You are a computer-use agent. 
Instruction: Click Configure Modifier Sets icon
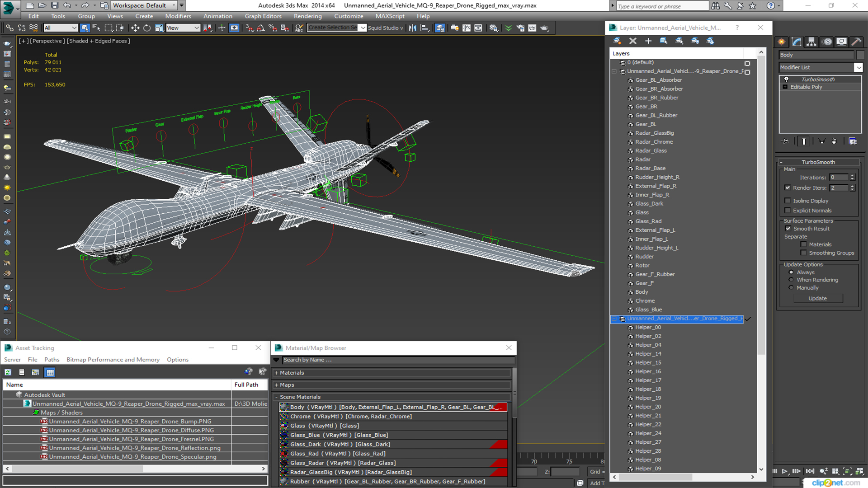pyautogui.click(x=853, y=141)
